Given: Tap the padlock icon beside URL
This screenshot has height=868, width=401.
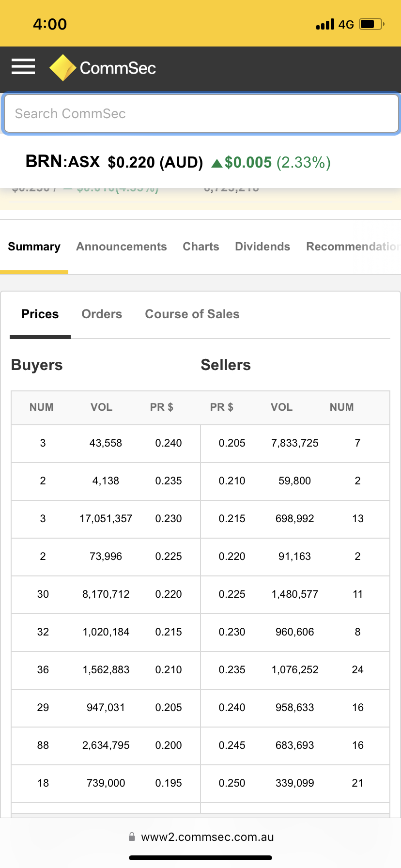Looking at the screenshot, I should click(x=132, y=837).
